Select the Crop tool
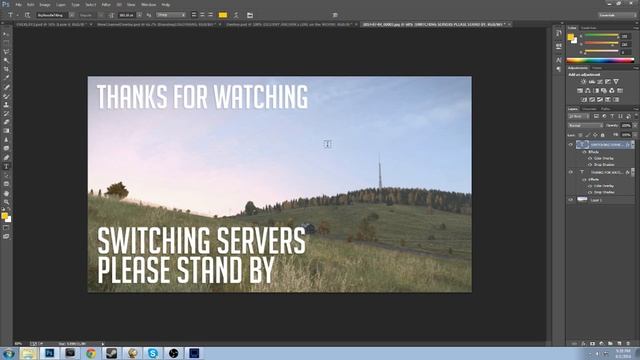Image resolution: width=640 pixels, height=360 pixels. (6, 69)
